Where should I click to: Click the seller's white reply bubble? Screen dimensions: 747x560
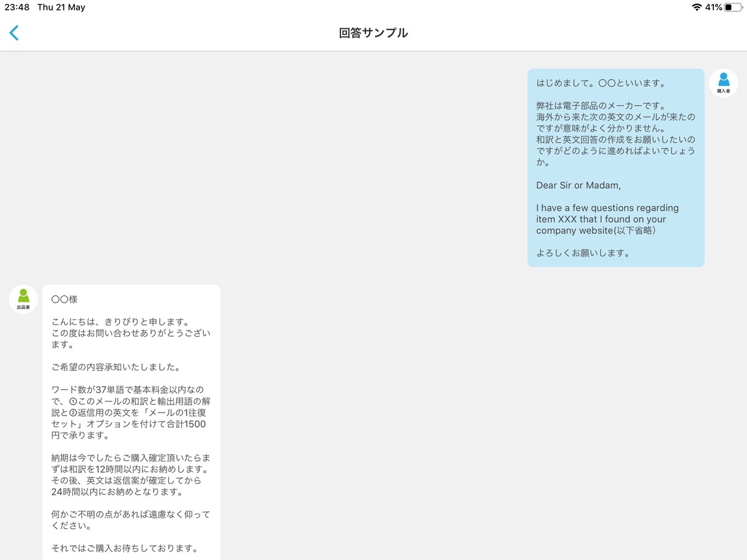pos(131,422)
